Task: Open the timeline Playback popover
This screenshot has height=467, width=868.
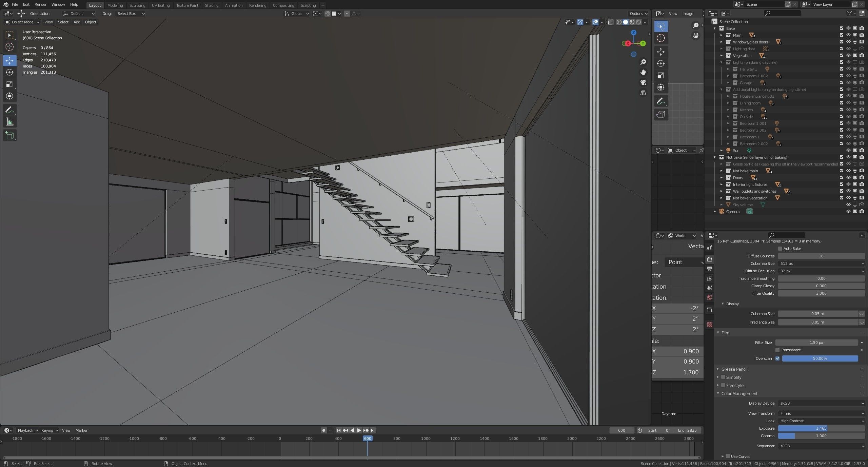Action: click(27, 430)
